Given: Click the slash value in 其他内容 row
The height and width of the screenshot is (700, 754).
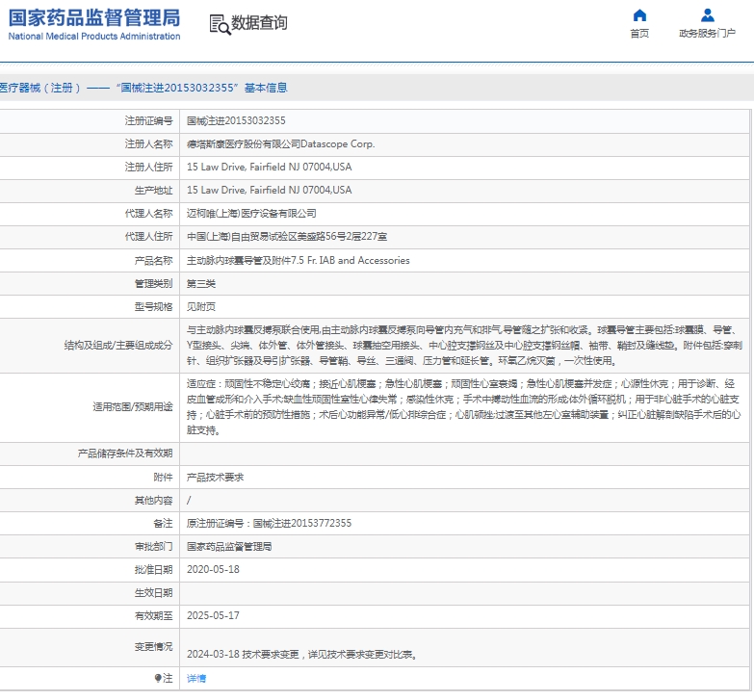Looking at the screenshot, I should coord(189,500).
